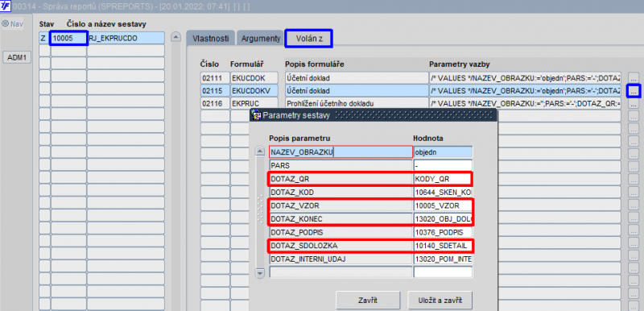The height and width of the screenshot is (311, 644).
Task: Click the NAZEV_OBRAZKU parameter field
Action: pos(341,152)
